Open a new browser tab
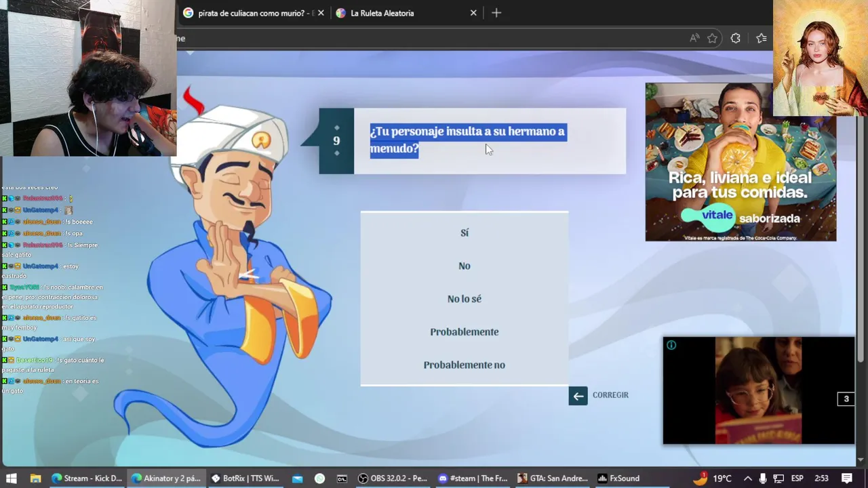 click(496, 13)
